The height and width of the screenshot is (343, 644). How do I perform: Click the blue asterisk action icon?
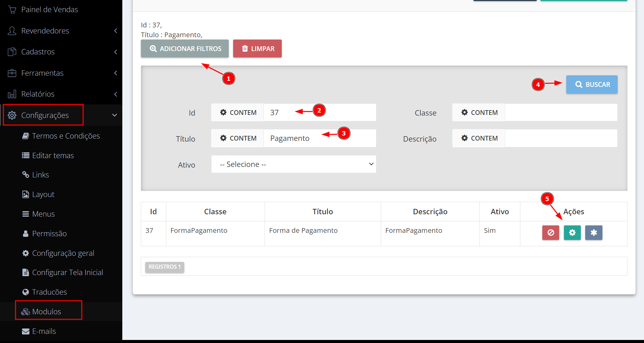pos(594,233)
